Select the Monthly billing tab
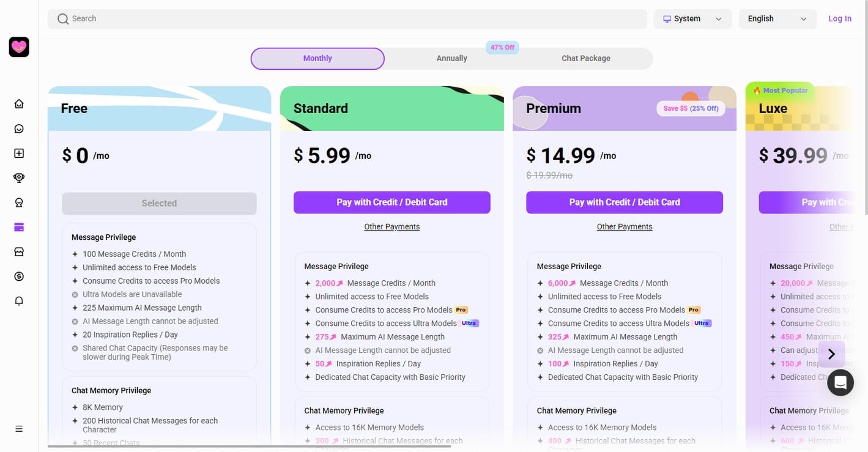Screen dimensions: 868x452 pyautogui.click(x=317, y=59)
